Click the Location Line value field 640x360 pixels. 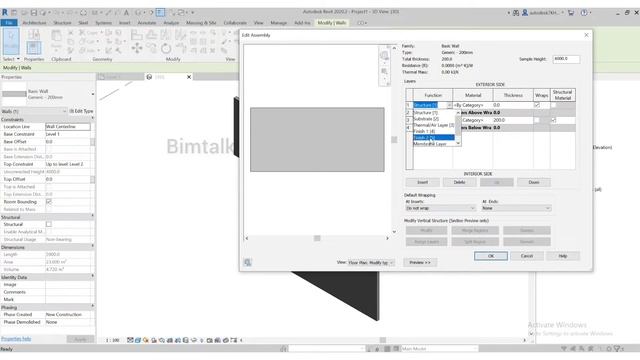click(68, 127)
